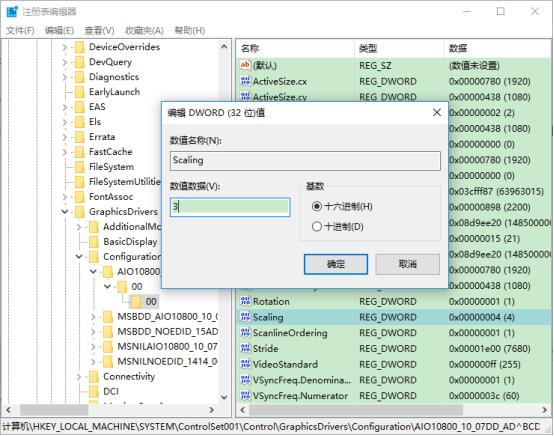The image size is (554, 436).
Task: Click the value data (数值数据) input field
Action: pyautogui.click(x=230, y=207)
